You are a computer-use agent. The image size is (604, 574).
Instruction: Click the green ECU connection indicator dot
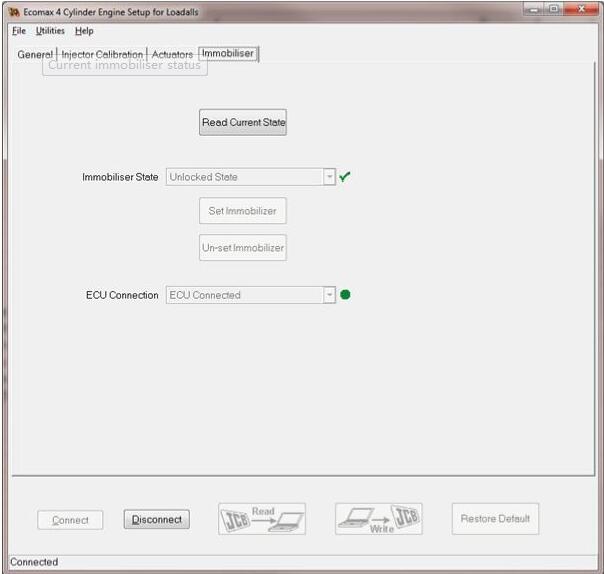[x=345, y=295]
